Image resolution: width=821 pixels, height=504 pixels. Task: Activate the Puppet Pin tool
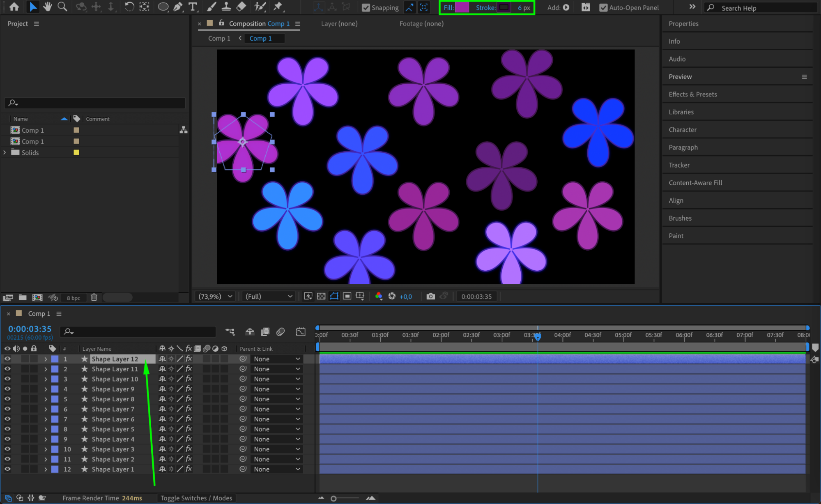[278, 7]
